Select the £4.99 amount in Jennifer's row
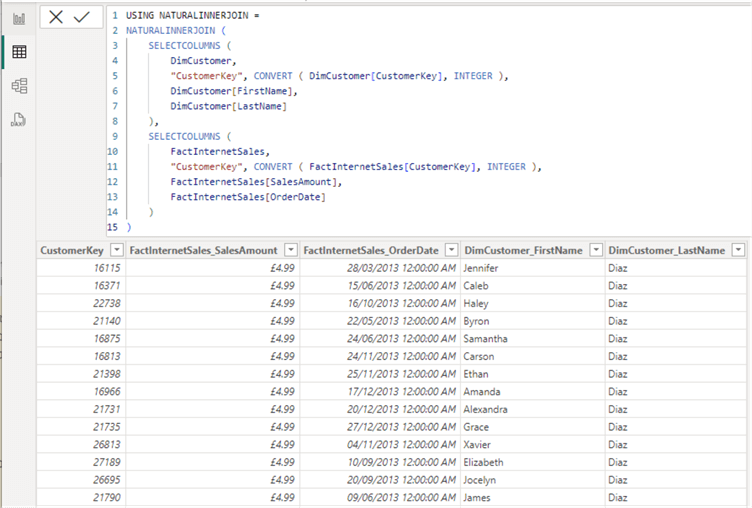Image resolution: width=752 pixels, height=508 pixels. (212, 268)
